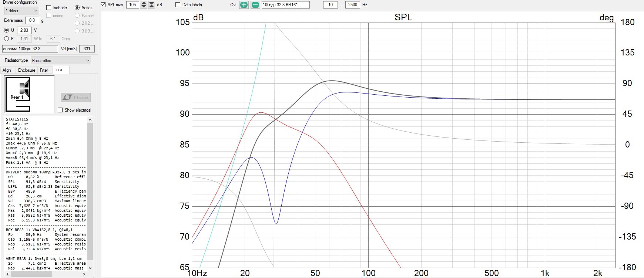This screenshot has height=278, width=644.
Task: Click the SPL chart title
Action: 403,17
